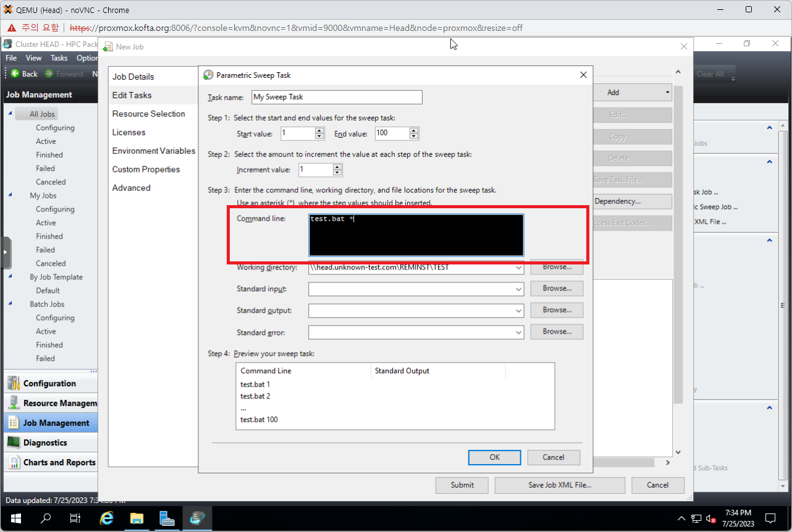792x532 pixels.
Task: Click the Job Management navigation icon
Action: pyautogui.click(x=13, y=423)
